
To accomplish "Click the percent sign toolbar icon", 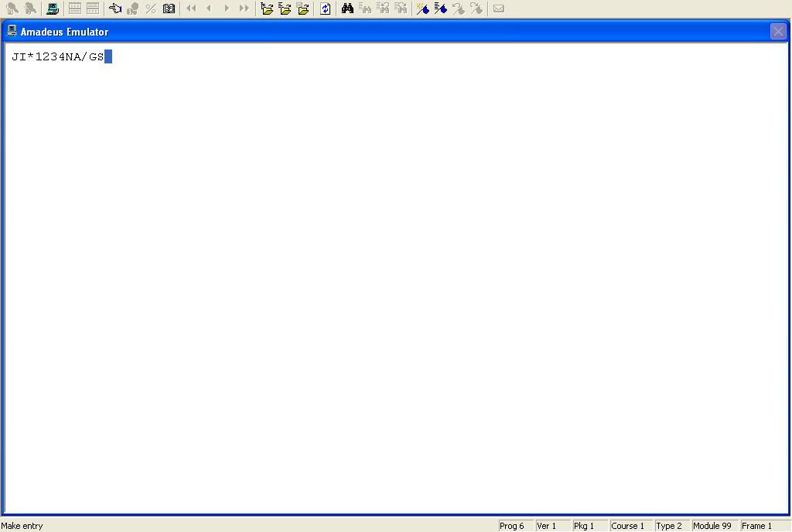I will point(151,9).
